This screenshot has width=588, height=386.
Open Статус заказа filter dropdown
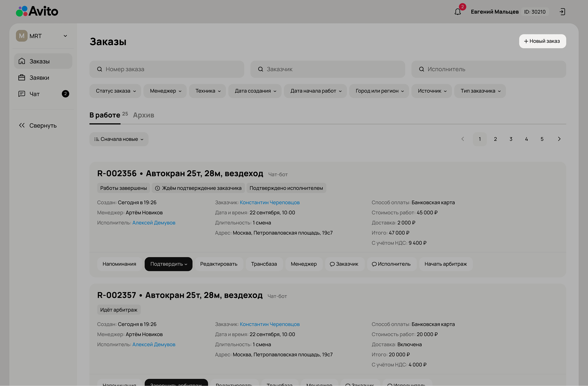(115, 91)
